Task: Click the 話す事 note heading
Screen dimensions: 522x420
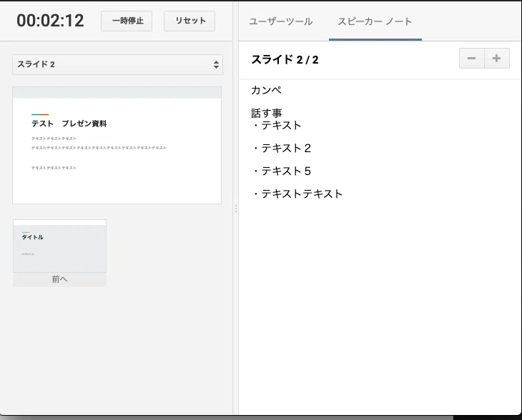Action: [x=266, y=113]
